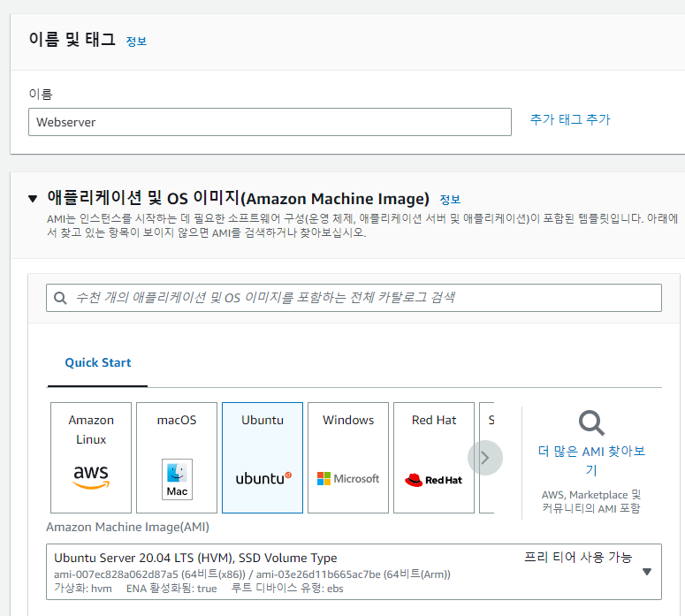The height and width of the screenshot is (616, 685).
Task: Click the large magnifier browse icon
Action: 591,423
